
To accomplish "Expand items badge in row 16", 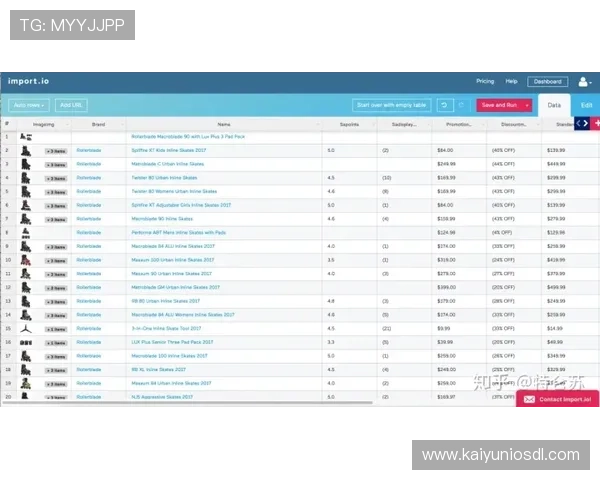I will click(56, 343).
